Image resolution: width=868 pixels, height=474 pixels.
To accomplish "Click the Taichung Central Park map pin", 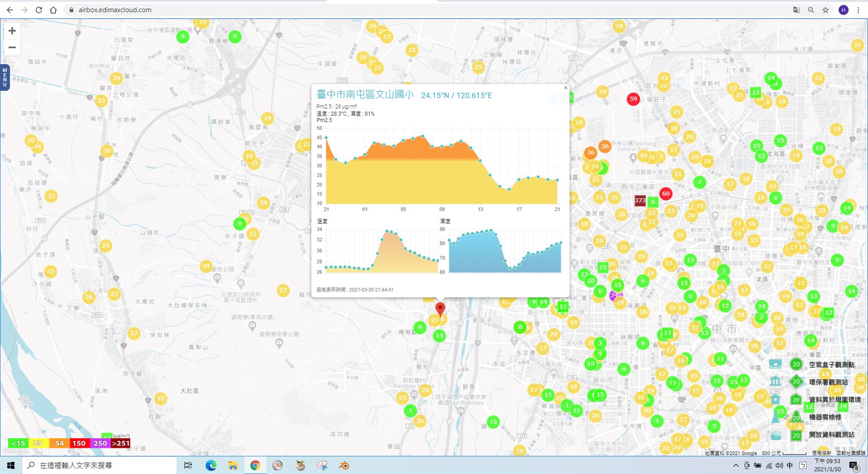I will tap(633, 157).
